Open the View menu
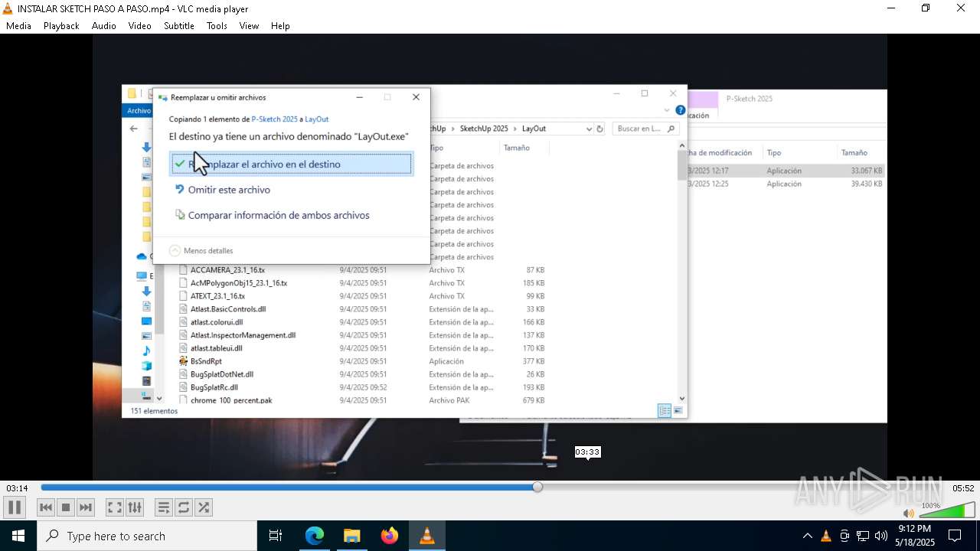The width and height of the screenshot is (980, 551). click(249, 25)
